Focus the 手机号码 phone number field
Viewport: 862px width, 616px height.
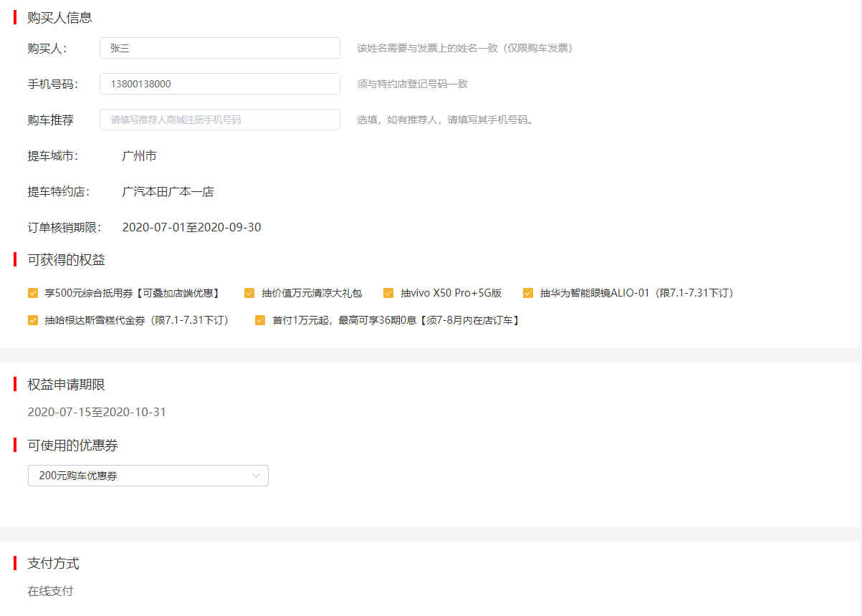click(x=219, y=84)
